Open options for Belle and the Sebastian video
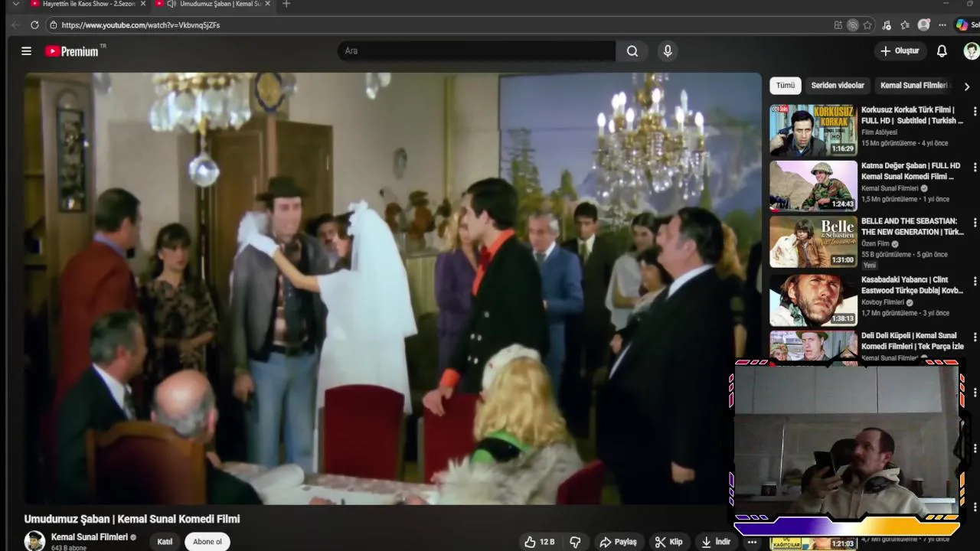Viewport: 980px width, 551px height. click(975, 223)
